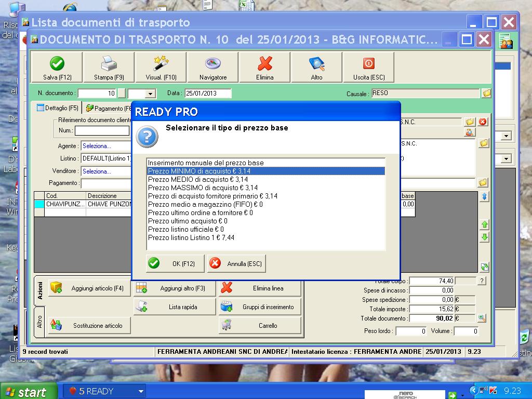Select Prezzo listino Listino 1 € 7,44
The height and width of the screenshot is (399, 532).
coord(266,237)
